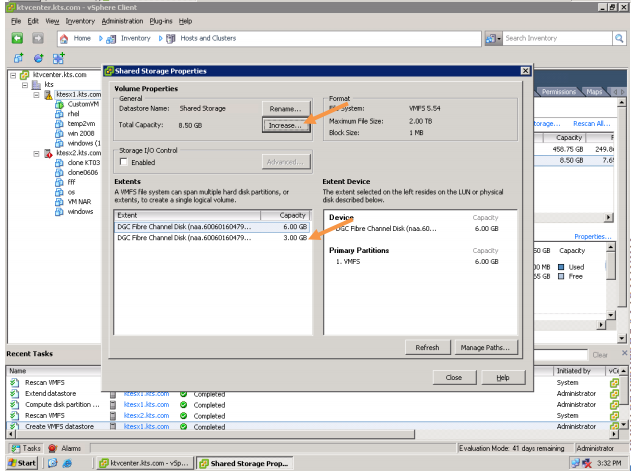Click the green Back navigation arrow
This screenshot has height=471, width=631.
point(18,38)
